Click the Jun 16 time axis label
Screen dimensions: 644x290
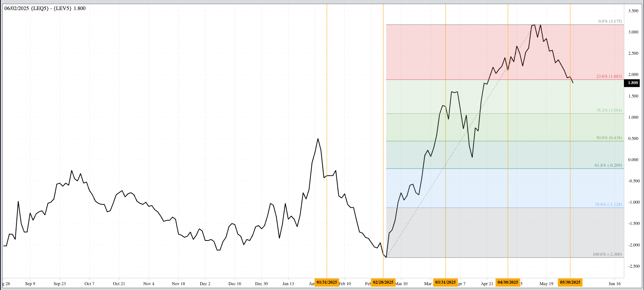pyautogui.click(x=615, y=284)
